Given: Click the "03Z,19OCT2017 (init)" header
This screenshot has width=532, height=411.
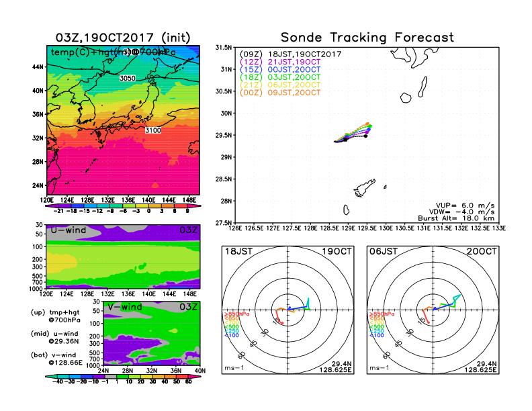Looking at the screenshot, I should [123, 38].
